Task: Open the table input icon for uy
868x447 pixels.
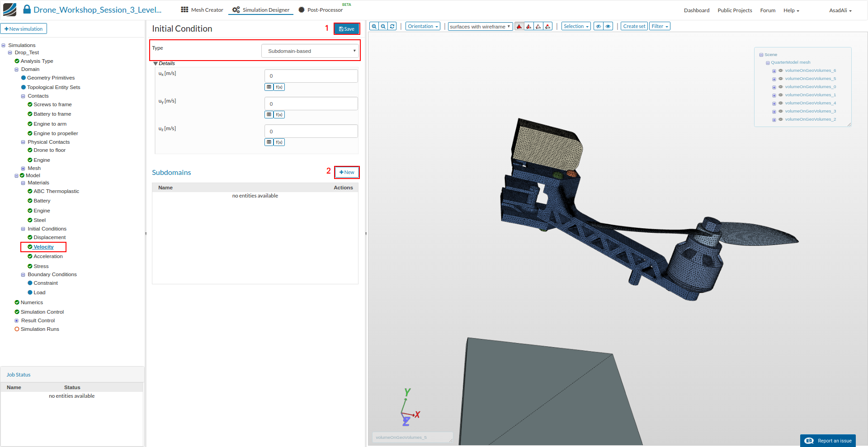Action: click(269, 114)
